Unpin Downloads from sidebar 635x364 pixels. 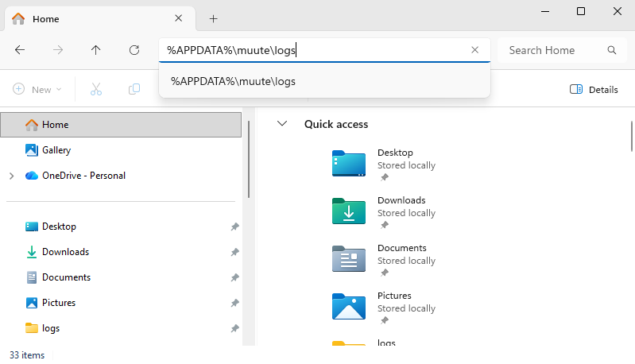coord(234,252)
